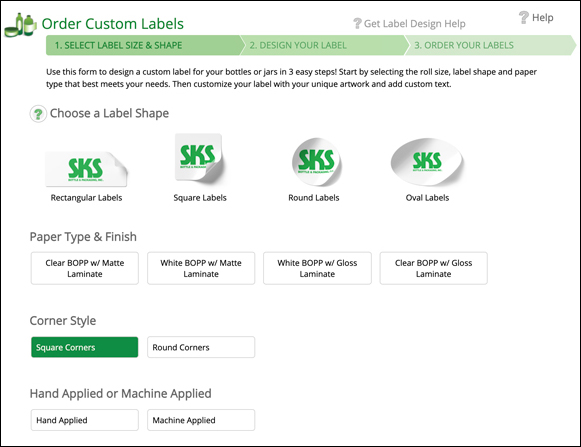Select White BOPP w/ Gloss Laminate
Viewport: 581px width, 447px height.
(x=317, y=268)
